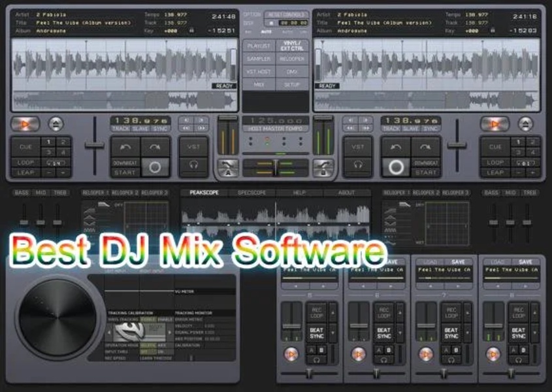Viewport: 552px width, 392px height.
Task: Enable SYNC on the left deck
Action: click(x=160, y=129)
